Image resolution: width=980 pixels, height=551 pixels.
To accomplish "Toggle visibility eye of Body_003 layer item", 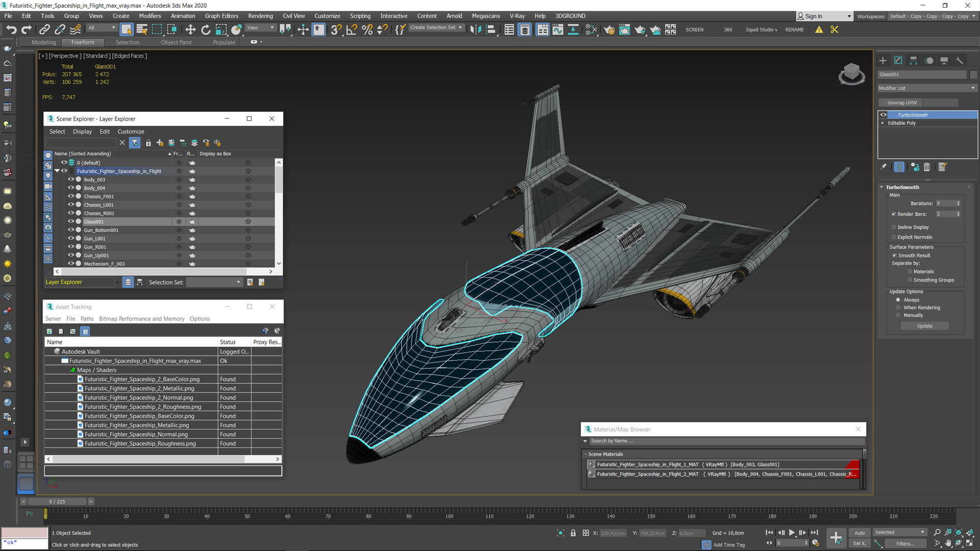I will 71,180.
